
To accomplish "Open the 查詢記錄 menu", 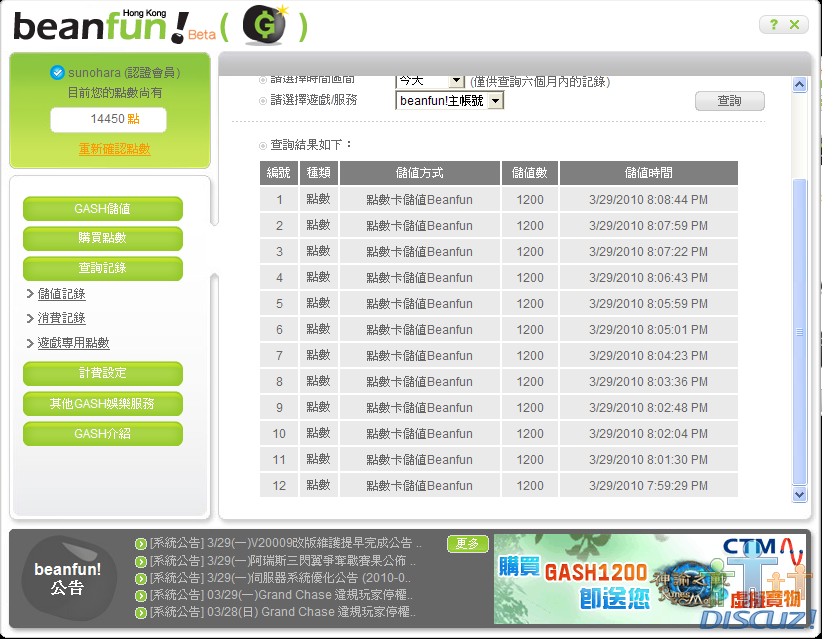I will click(103, 268).
